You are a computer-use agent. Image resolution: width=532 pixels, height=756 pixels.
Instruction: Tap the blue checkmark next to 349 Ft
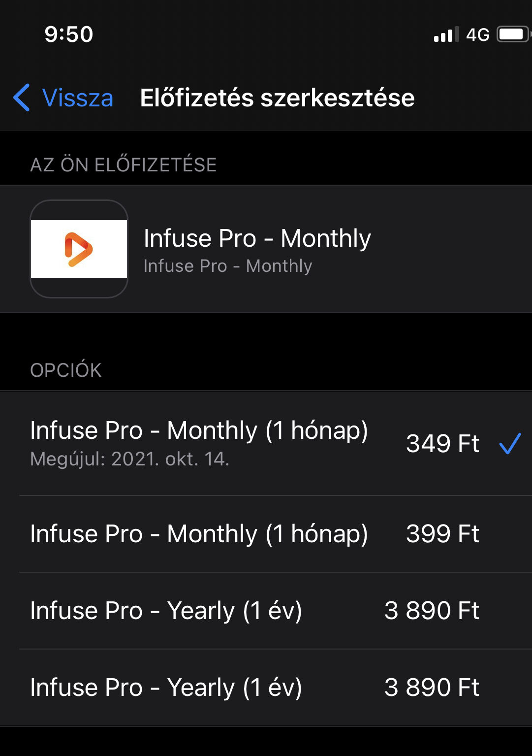510,443
